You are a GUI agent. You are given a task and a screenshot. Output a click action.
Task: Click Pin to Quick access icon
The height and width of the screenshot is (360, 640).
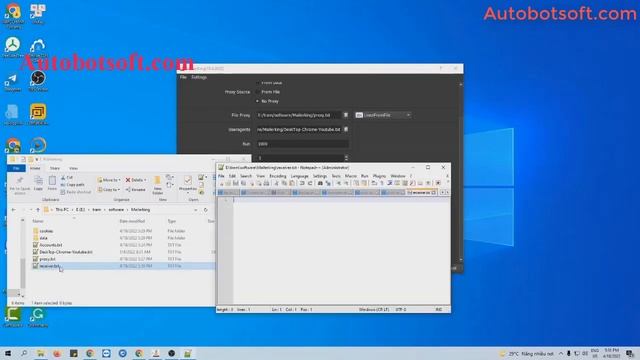(20, 185)
